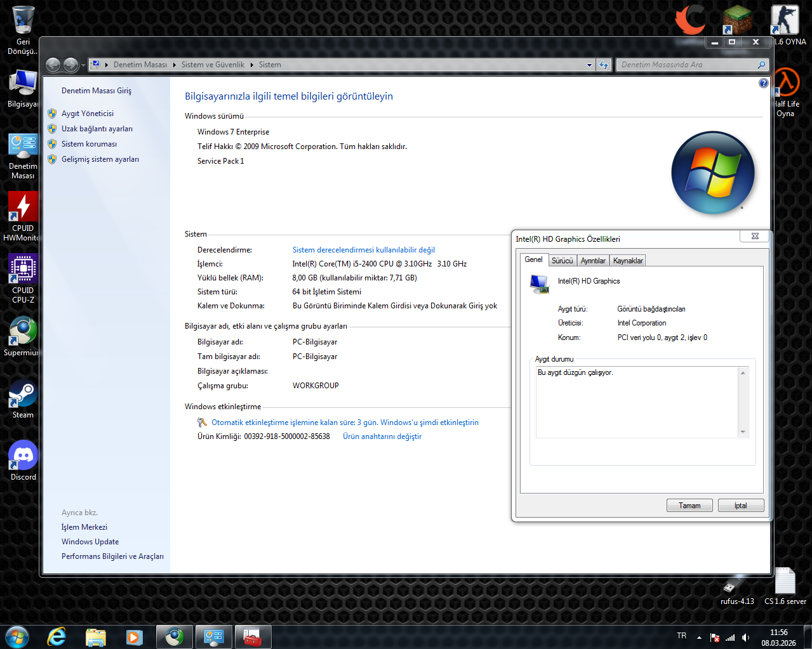
Task: Launch CPUID HWMonitor desktop shortcut
Action: point(23,217)
